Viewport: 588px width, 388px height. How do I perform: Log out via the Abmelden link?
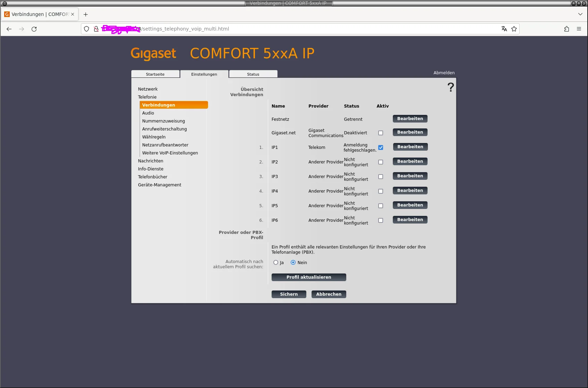pos(444,73)
